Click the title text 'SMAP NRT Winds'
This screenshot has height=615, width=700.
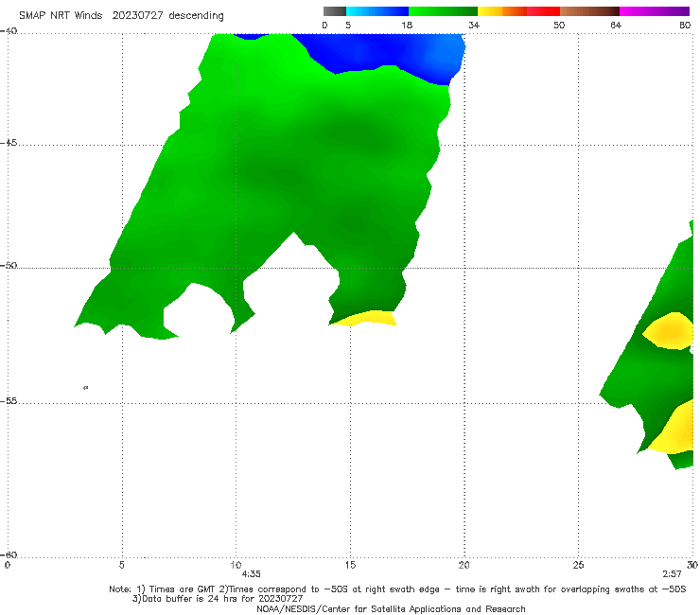point(61,15)
